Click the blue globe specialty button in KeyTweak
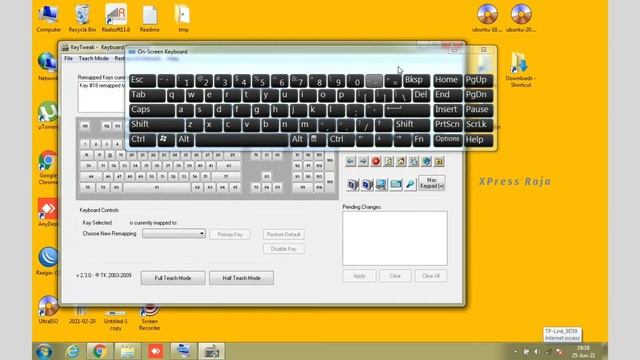This screenshot has height=360, width=640. [427, 162]
